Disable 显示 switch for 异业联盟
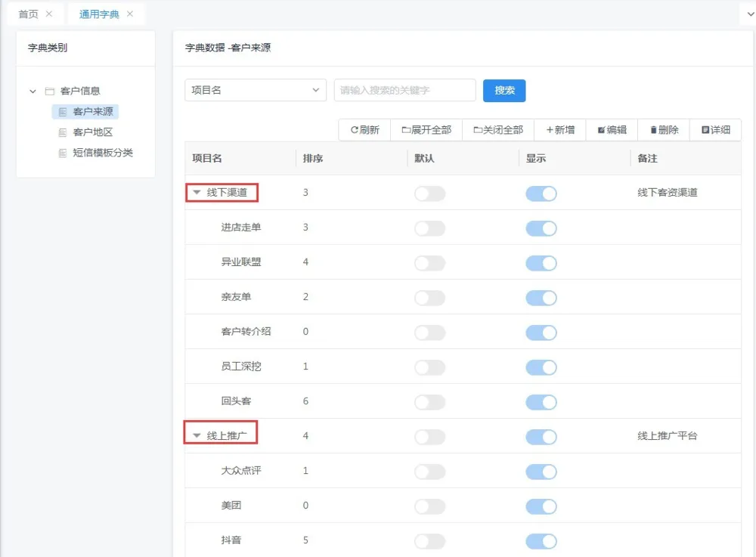This screenshot has width=756, height=557. [541, 263]
